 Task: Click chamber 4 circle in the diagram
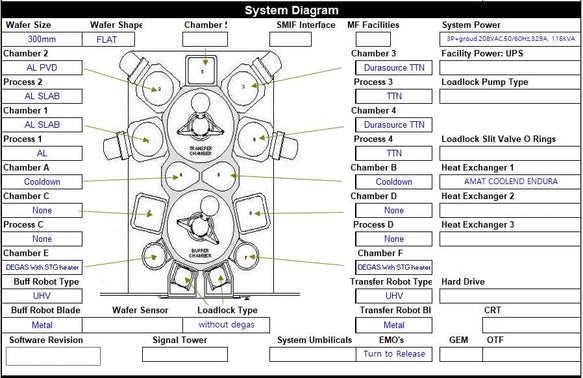pyautogui.click(x=253, y=139)
